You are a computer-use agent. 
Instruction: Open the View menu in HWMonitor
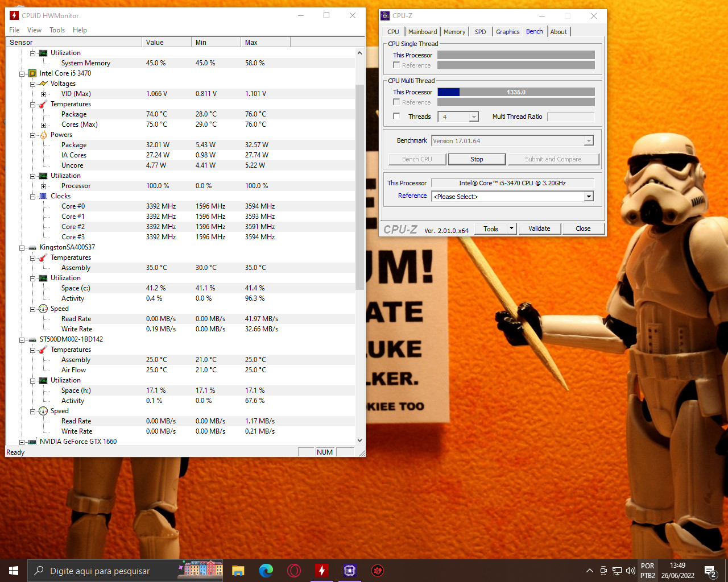coord(34,30)
